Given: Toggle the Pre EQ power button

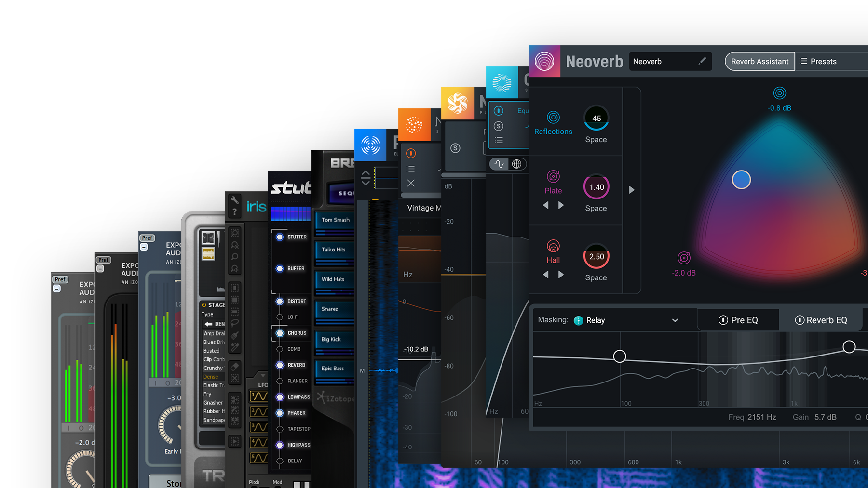Looking at the screenshot, I should click(x=723, y=320).
